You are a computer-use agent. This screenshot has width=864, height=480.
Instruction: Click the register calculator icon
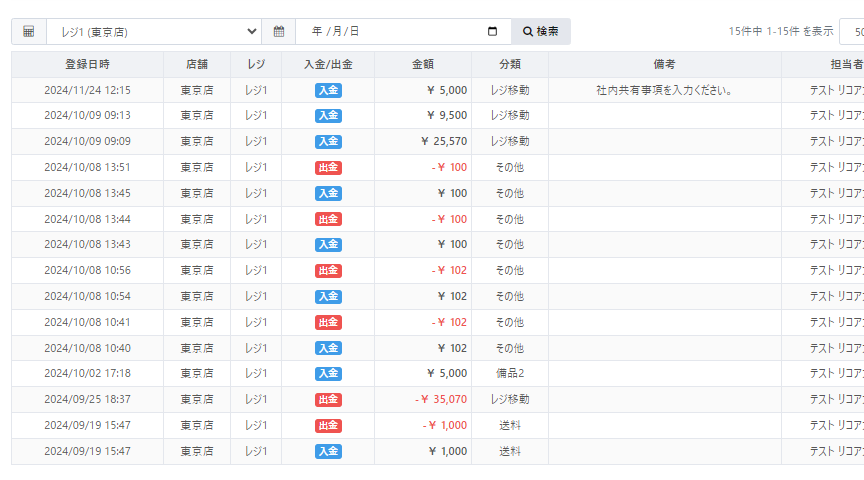click(x=29, y=31)
